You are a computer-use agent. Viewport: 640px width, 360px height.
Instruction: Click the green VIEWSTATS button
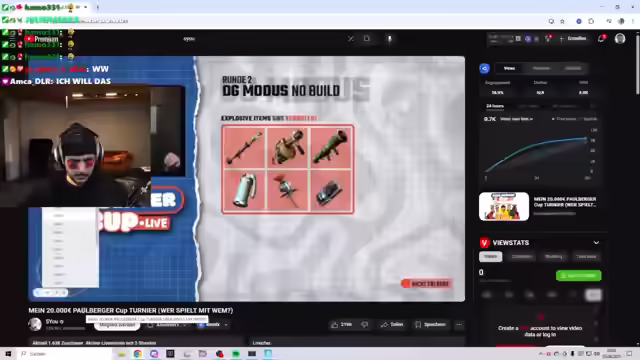578,276
